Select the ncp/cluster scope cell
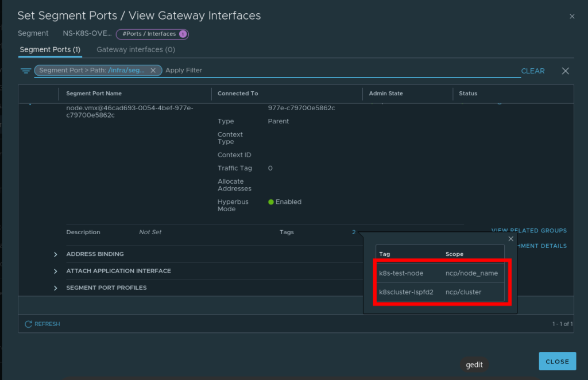This screenshot has height=380, width=588. tap(463, 292)
